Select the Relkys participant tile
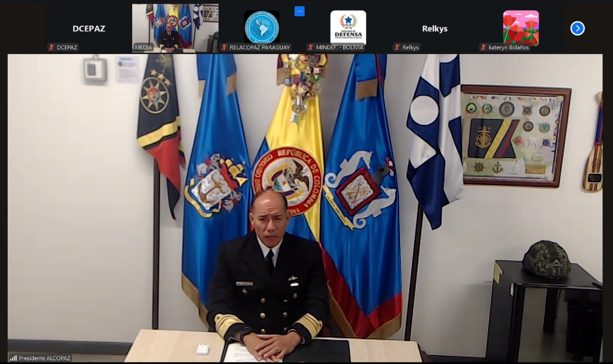 [434, 28]
